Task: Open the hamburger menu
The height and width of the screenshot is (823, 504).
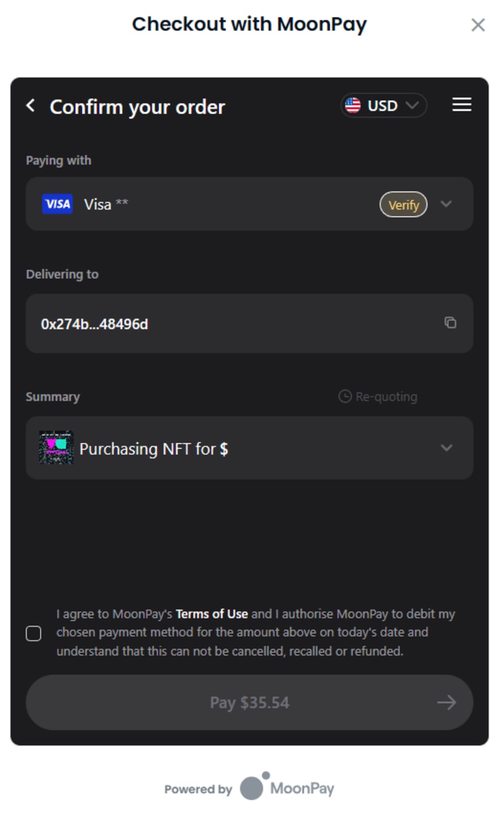Action: 461,105
